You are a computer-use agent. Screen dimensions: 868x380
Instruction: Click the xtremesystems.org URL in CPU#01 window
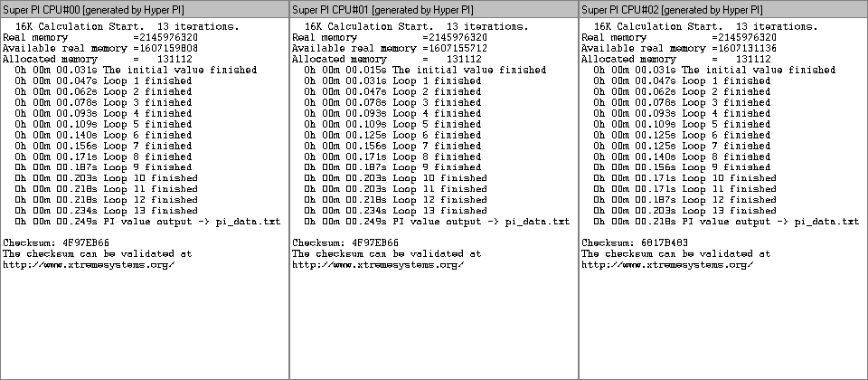tap(377, 265)
